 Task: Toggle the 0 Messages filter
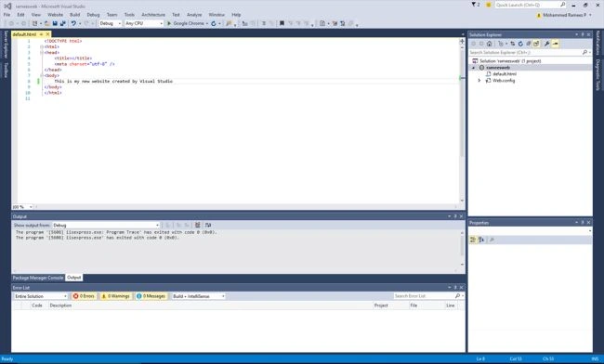coord(151,296)
